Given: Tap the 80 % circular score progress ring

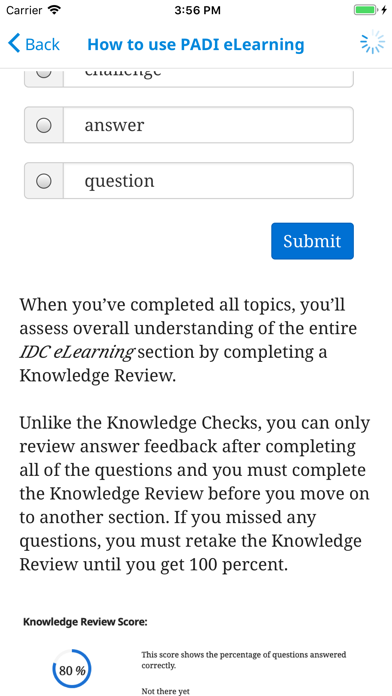Looking at the screenshot, I should coord(72,670).
